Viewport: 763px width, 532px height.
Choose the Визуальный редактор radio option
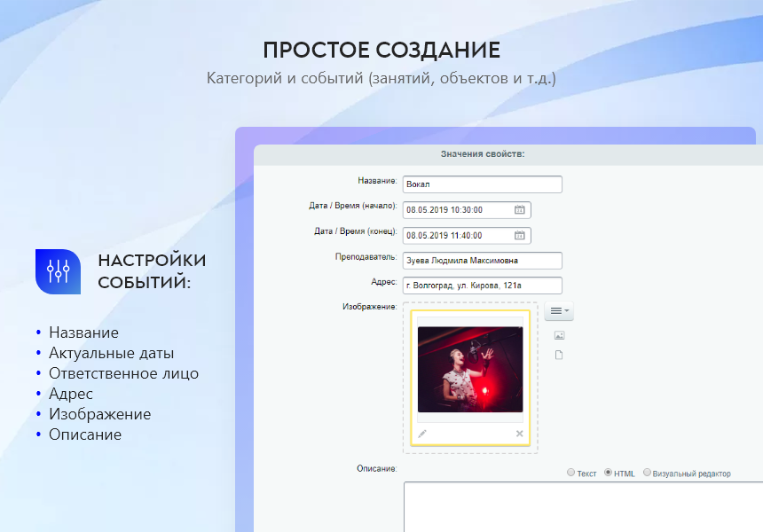[x=648, y=473]
